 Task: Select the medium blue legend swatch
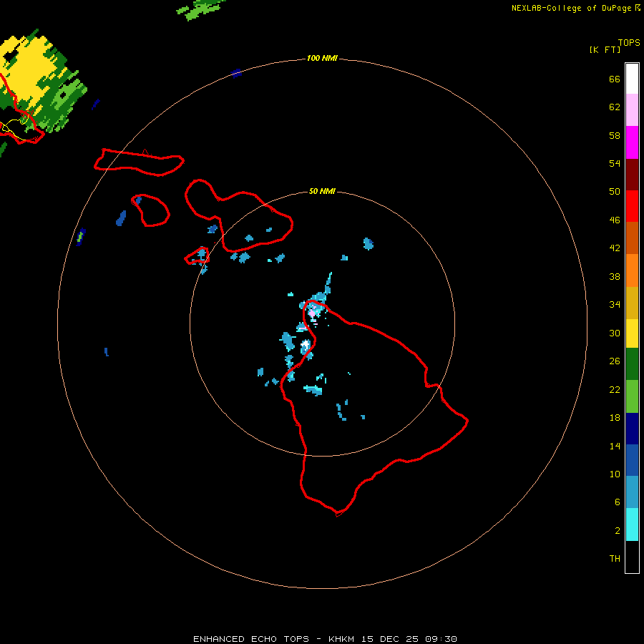(632, 460)
